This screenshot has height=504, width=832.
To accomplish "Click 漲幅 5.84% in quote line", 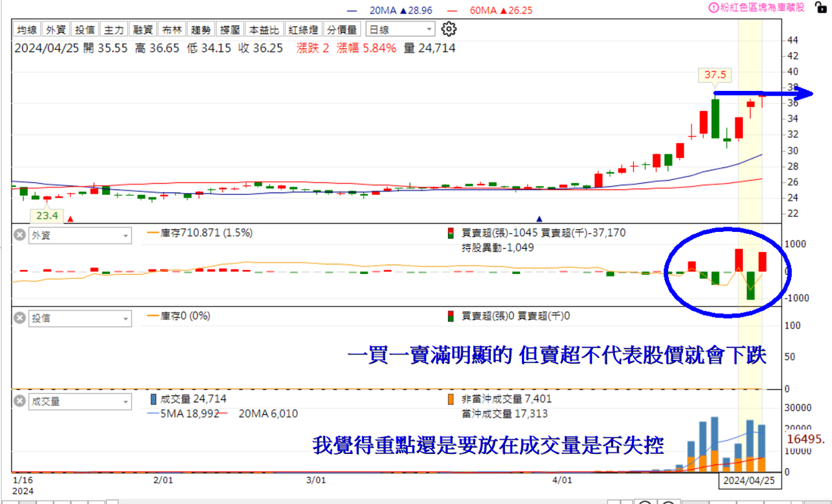I will pos(366,48).
